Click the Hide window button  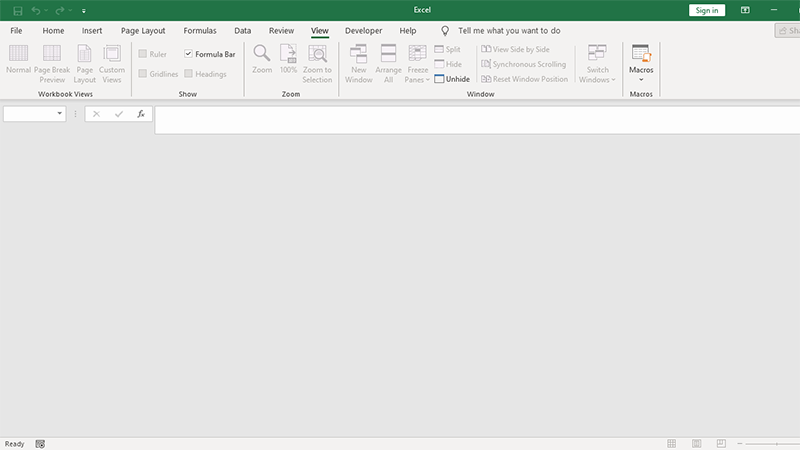448,64
